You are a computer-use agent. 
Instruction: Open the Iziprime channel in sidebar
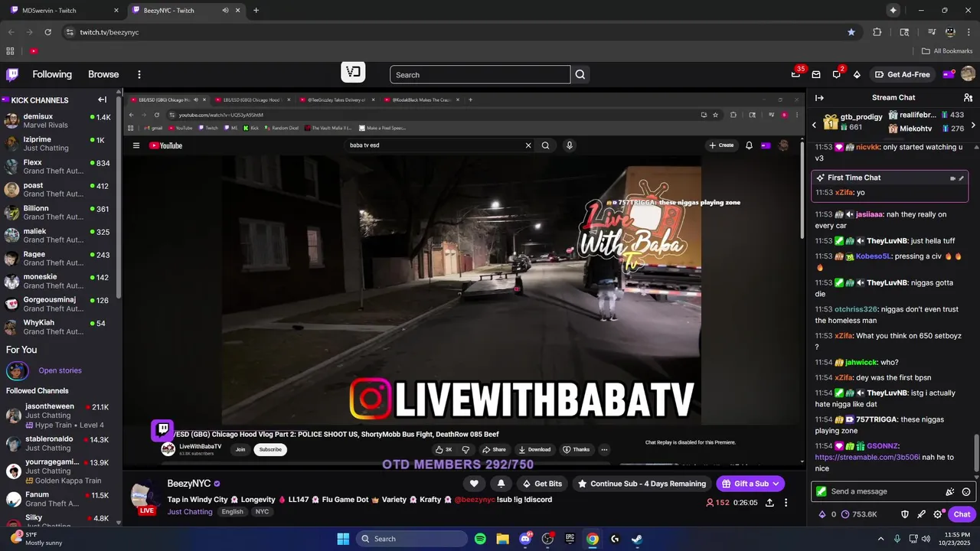(x=57, y=144)
